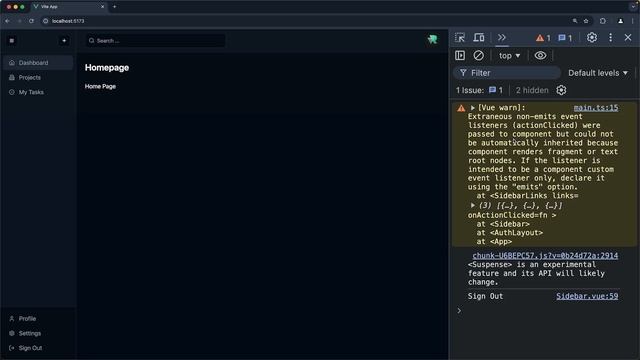
Task: Open Dashboard in the sidebar
Action: point(38,63)
